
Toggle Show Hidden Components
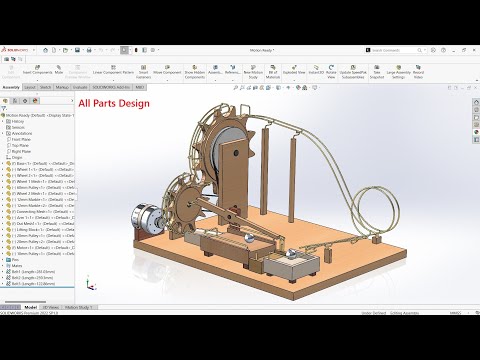[x=195, y=72]
